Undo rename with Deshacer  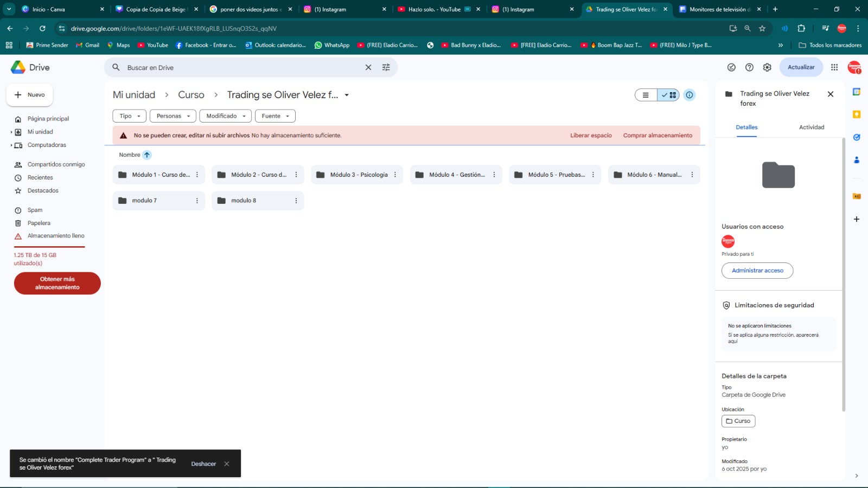(203, 464)
